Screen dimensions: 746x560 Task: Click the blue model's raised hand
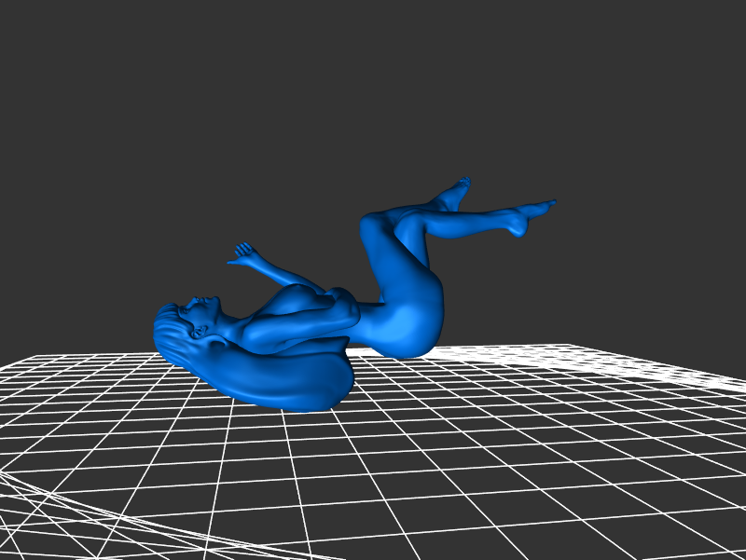pos(244,253)
